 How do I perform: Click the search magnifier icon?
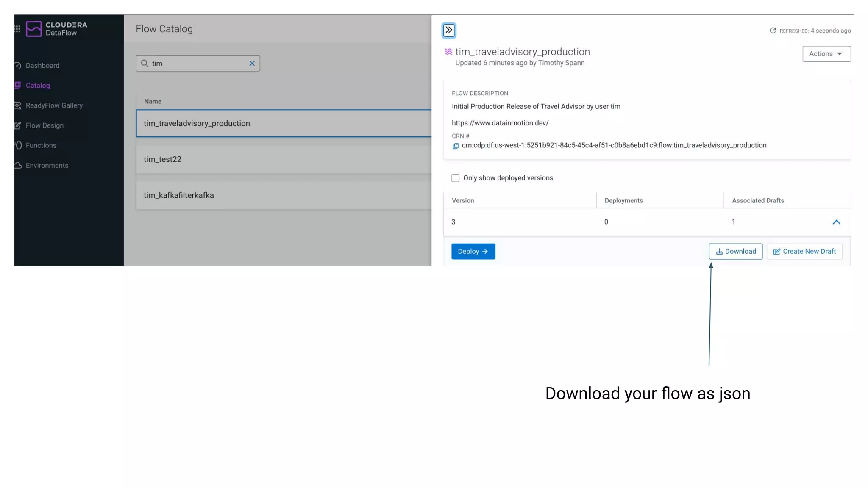coord(145,63)
